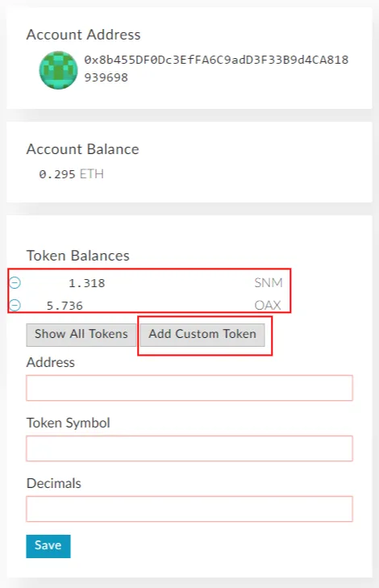Focus the token contract Address field

tap(189, 388)
